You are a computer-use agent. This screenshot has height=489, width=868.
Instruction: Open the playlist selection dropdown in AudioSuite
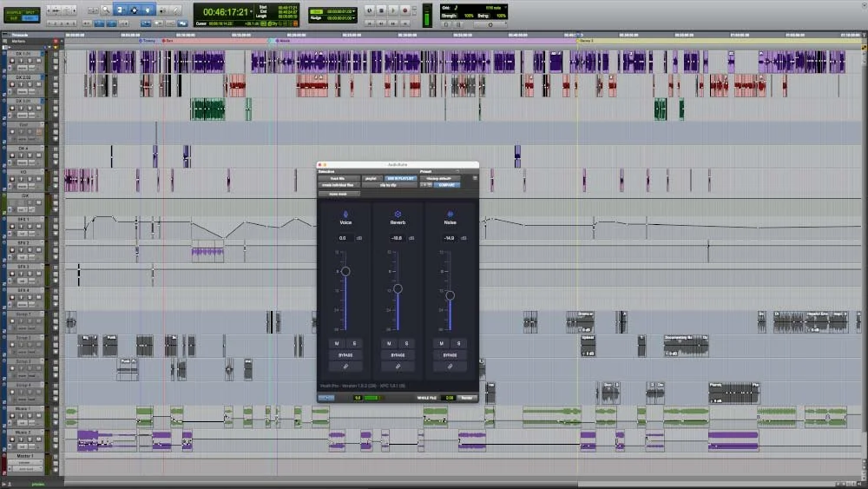pos(371,178)
